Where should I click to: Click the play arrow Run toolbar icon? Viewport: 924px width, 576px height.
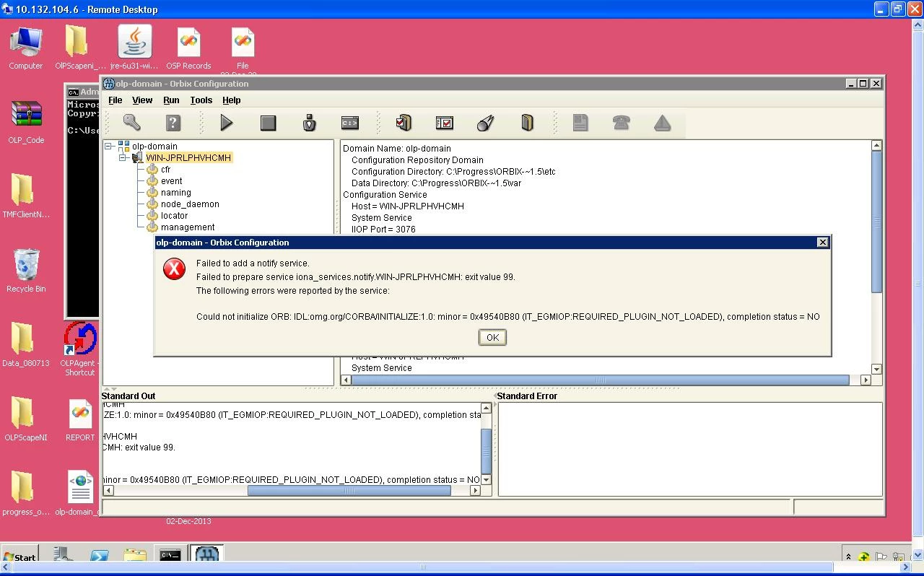tap(227, 123)
